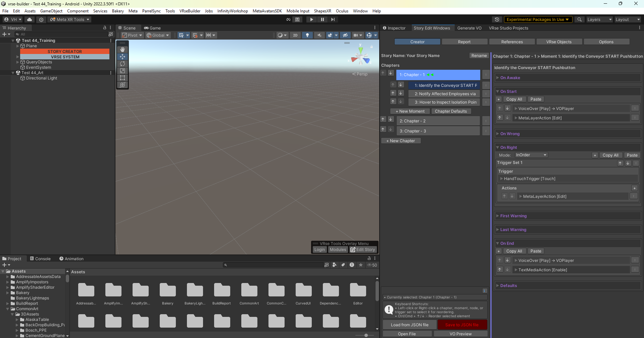
Task: Open the VRseBuilder menu
Action: point(190,11)
